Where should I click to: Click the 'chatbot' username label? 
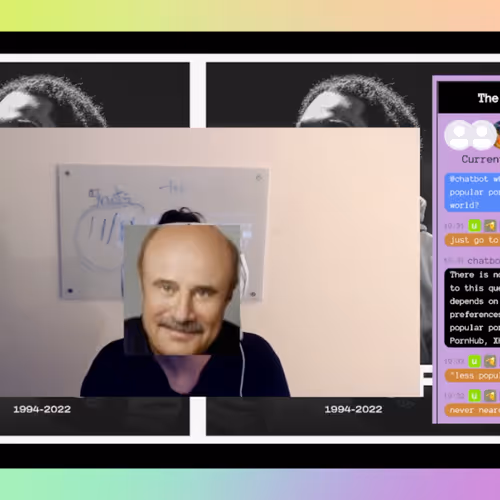click(x=483, y=261)
